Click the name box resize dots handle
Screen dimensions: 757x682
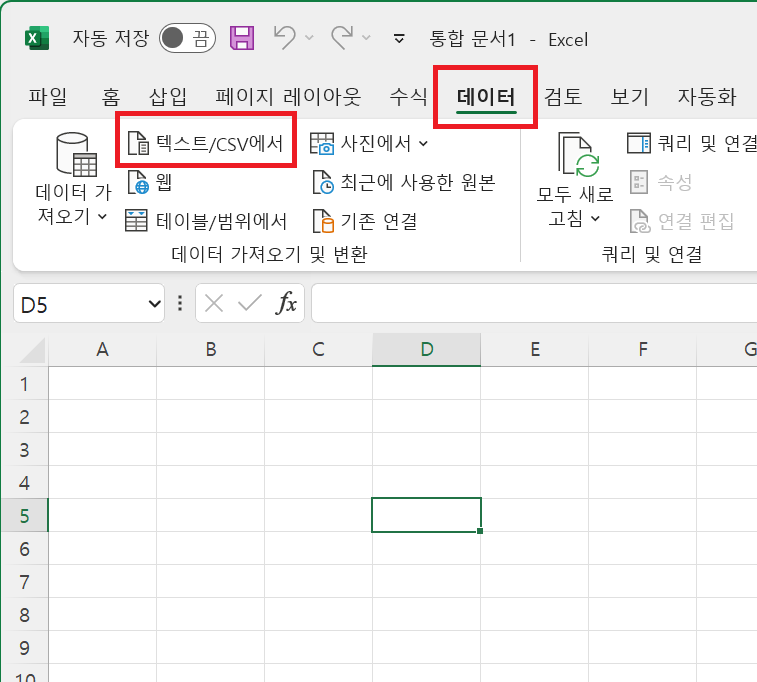(x=180, y=304)
